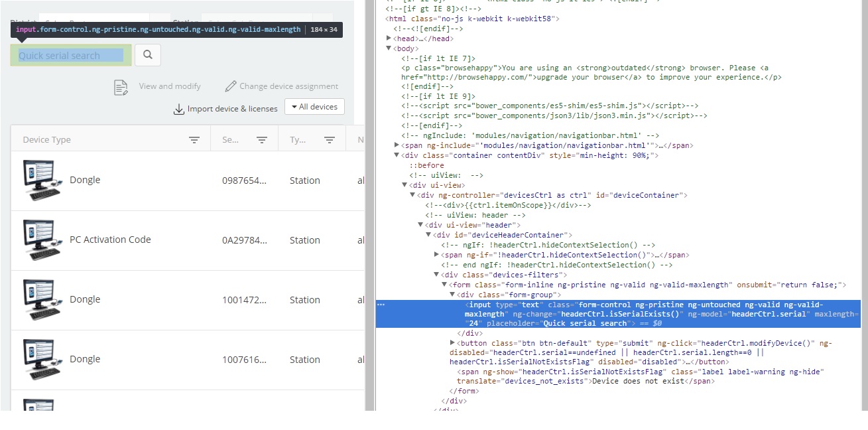
Task: Click the Change device assignment pencil icon
Action: pos(231,86)
